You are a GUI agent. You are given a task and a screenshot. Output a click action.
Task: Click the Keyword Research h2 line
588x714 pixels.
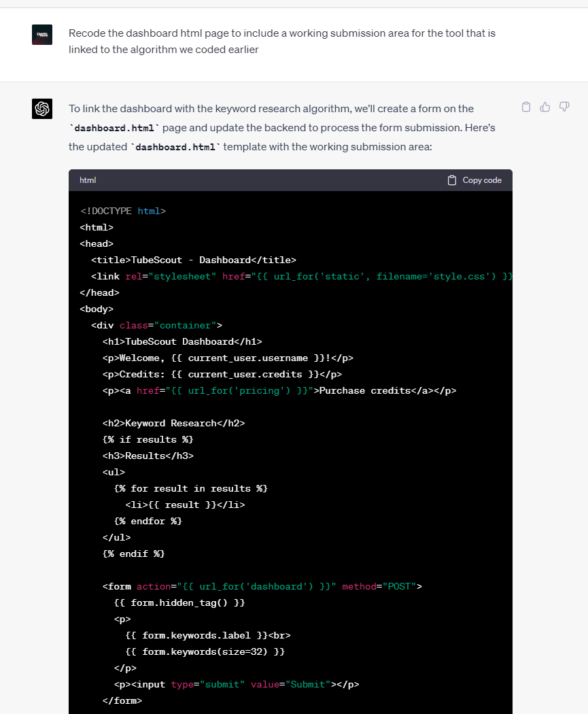point(173,424)
